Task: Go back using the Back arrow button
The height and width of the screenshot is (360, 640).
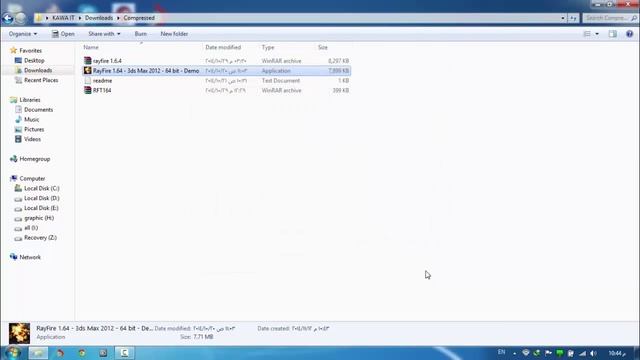Action: pos(7,18)
